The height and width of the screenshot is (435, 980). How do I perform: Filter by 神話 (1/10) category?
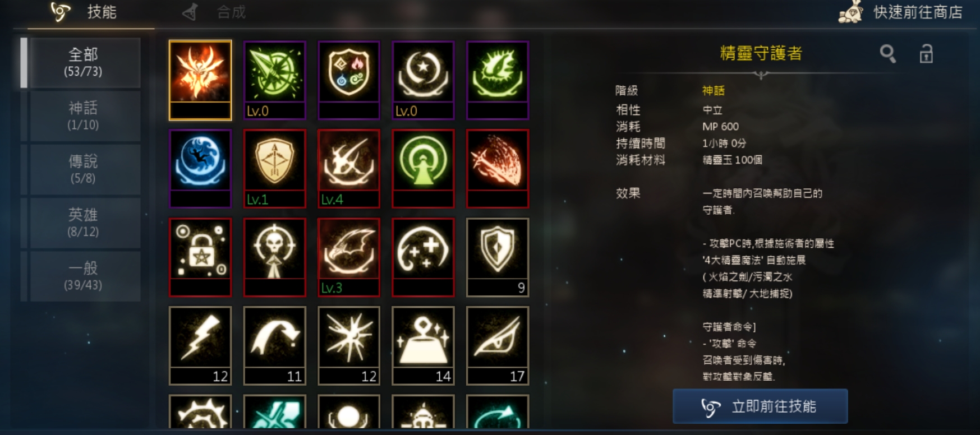pyautogui.click(x=83, y=116)
